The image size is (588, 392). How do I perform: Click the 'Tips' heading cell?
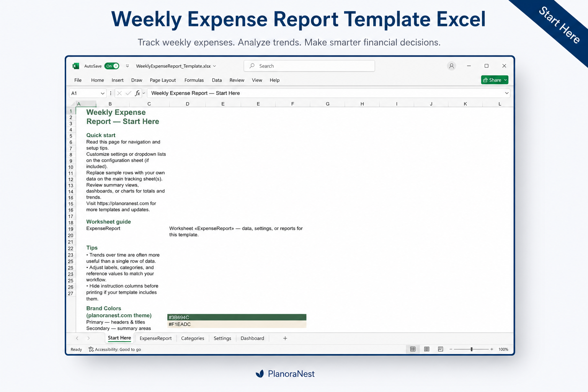(92, 248)
